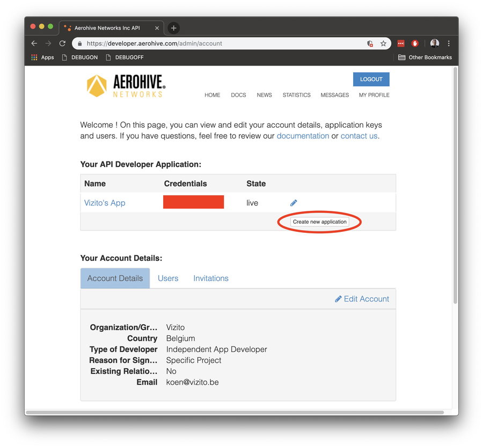Click the browser back arrow

[34, 43]
